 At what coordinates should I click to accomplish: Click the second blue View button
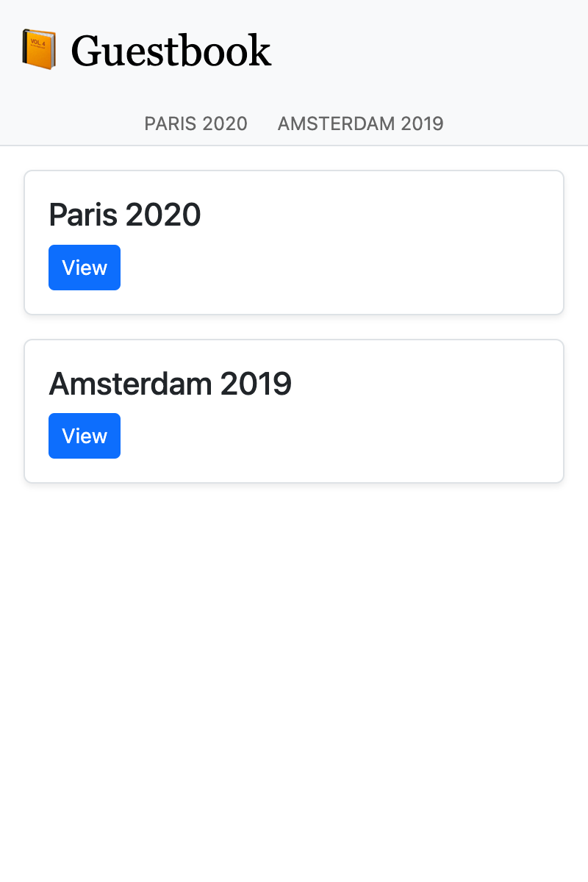pyautogui.click(x=85, y=436)
